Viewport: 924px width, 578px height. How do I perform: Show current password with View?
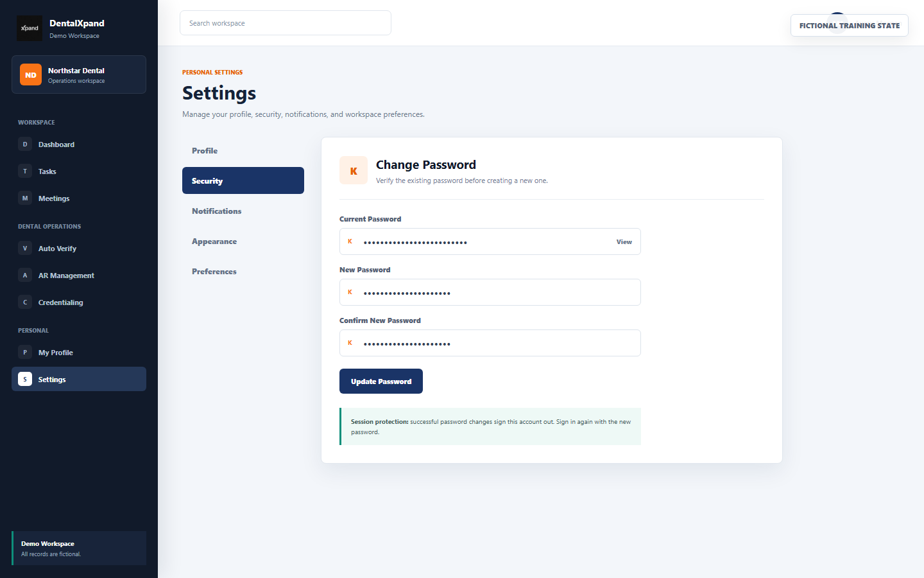point(624,242)
